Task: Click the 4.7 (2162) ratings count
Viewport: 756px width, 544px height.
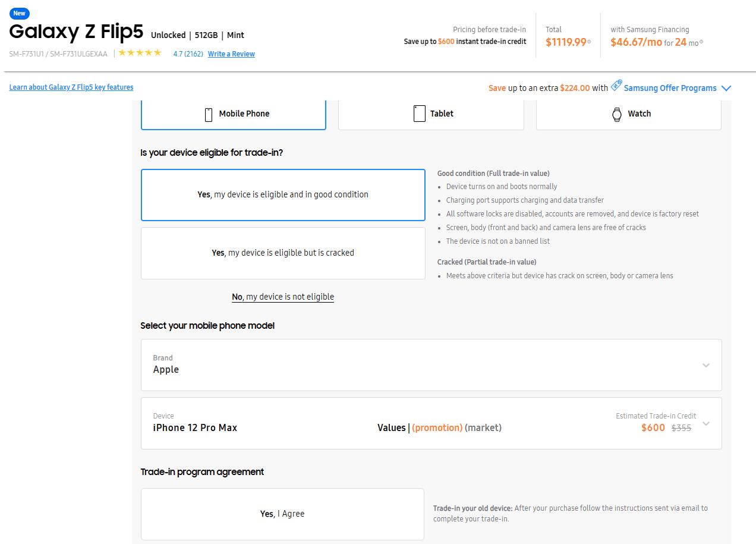Action: click(x=188, y=54)
